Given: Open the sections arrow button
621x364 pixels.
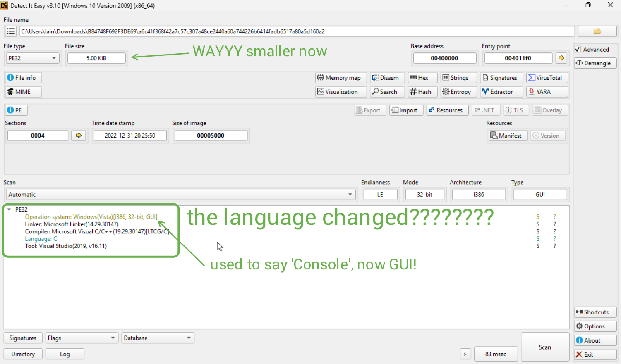Looking at the screenshot, I should (x=79, y=136).
